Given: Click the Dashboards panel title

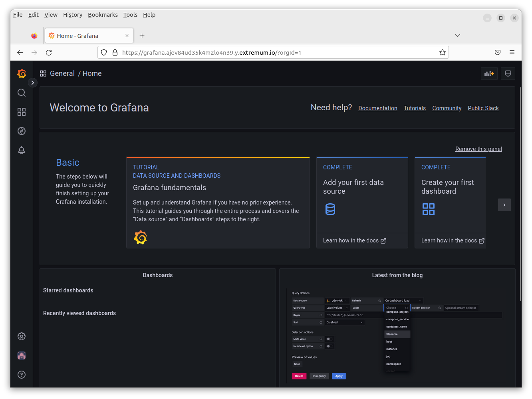Looking at the screenshot, I should click(x=158, y=275).
